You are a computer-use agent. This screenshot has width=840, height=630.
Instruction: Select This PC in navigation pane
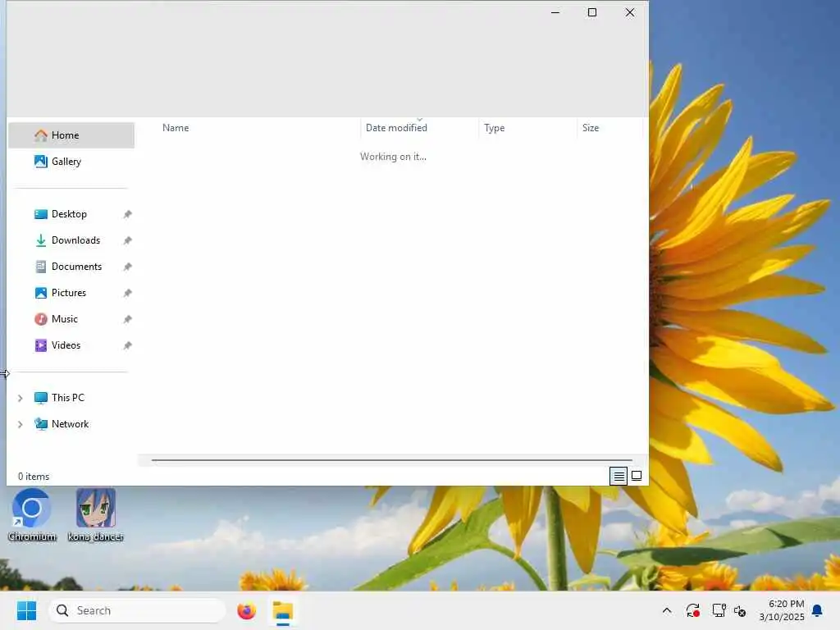(x=71, y=398)
